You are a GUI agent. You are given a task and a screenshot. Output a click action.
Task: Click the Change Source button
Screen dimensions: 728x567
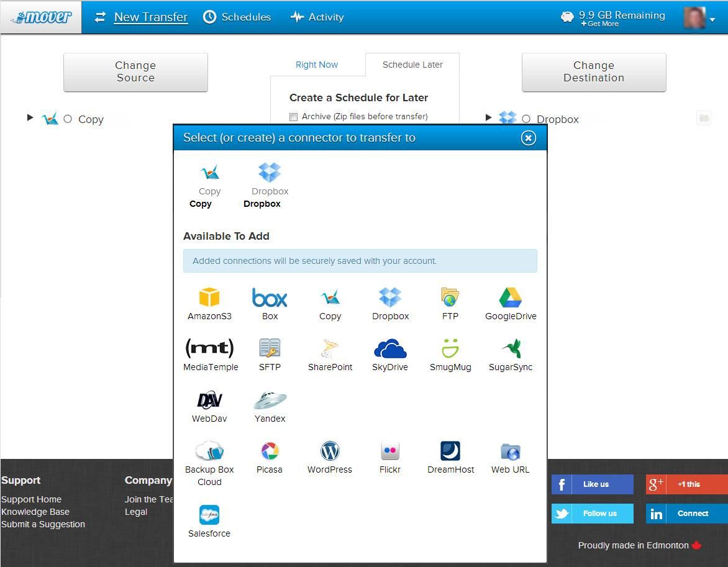coord(135,72)
